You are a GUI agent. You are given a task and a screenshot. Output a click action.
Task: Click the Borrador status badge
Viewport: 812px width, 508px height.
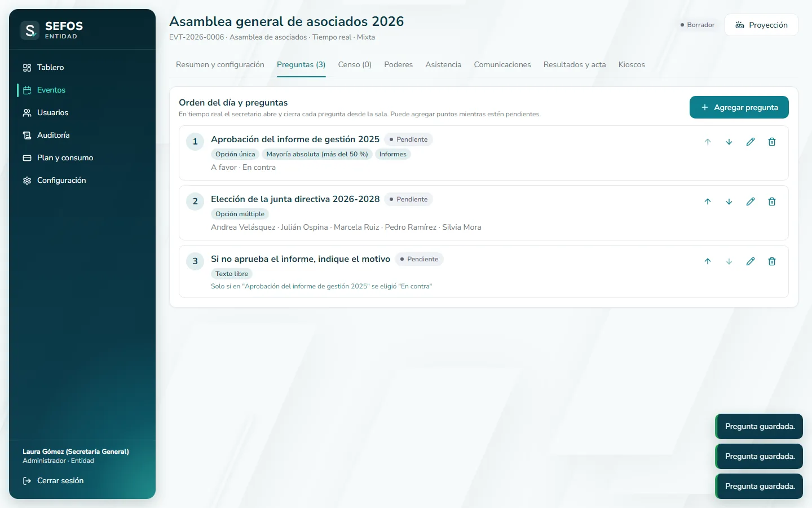(698, 25)
